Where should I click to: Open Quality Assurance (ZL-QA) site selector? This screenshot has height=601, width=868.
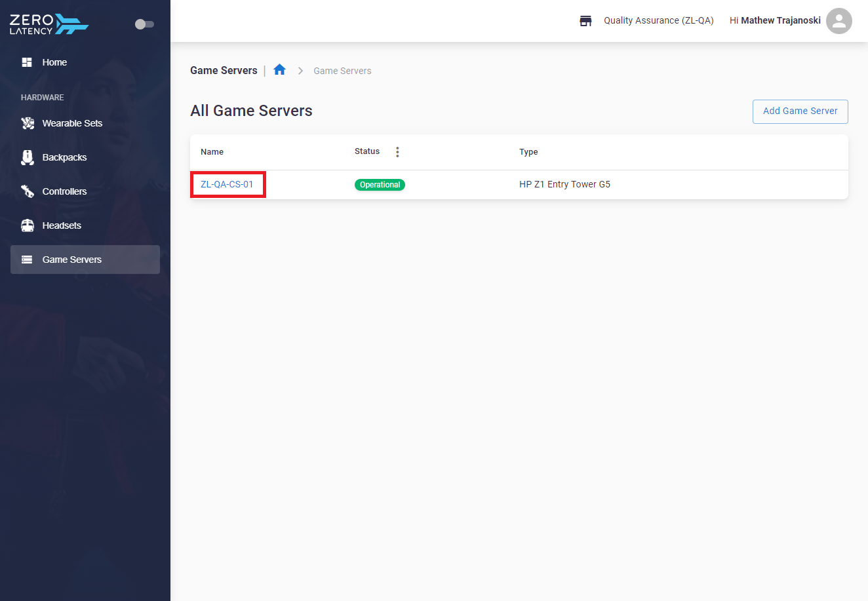coord(659,20)
